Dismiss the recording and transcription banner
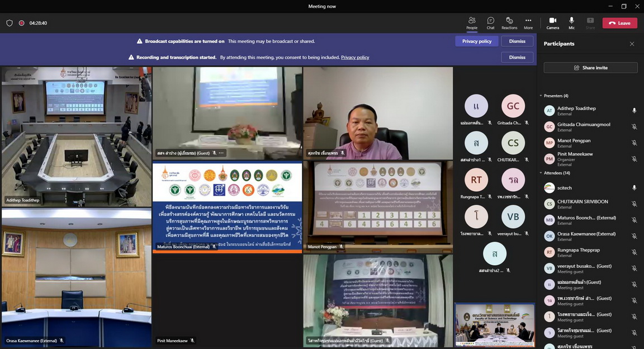Screen dimensions: 644x349 point(517,57)
